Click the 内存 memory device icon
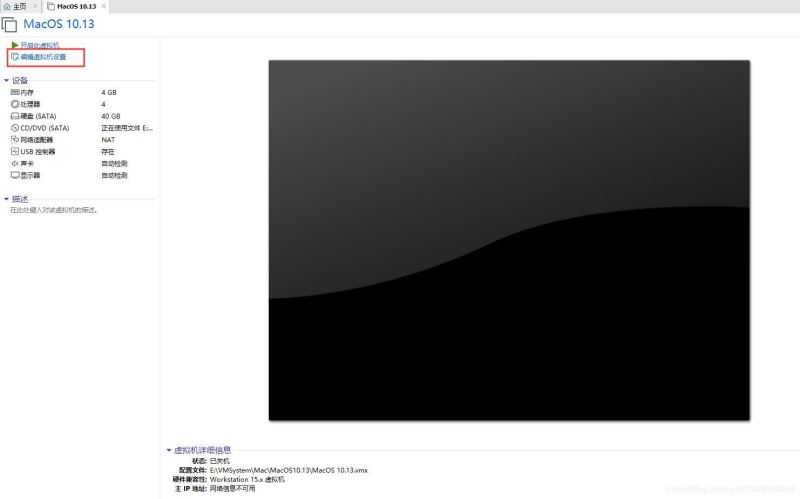This screenshot has height=499, width=800. (x=15, y=92)
